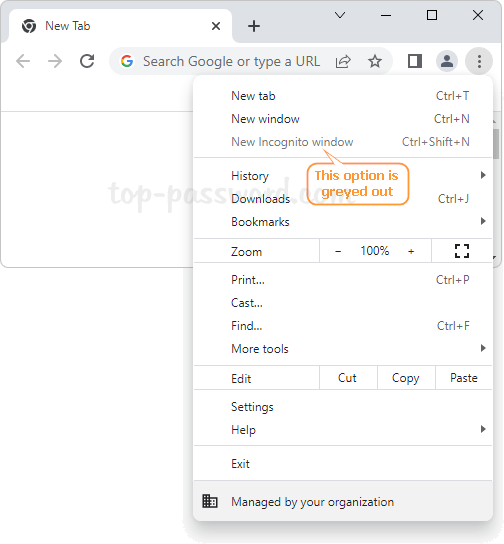This screenshot has height=544, width=504.
Task: Bookmark this tab with the star icon
Action: [x=375, y=61]
